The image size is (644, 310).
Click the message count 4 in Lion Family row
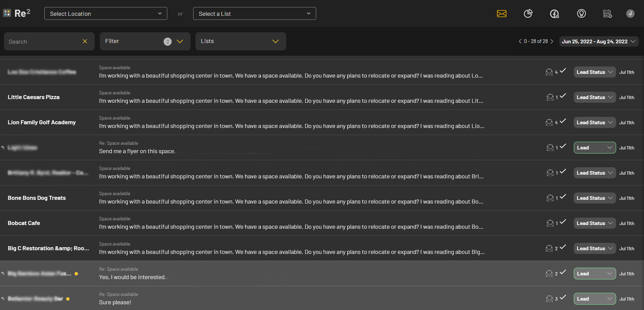pyautogui.click(x=556, y=123)
